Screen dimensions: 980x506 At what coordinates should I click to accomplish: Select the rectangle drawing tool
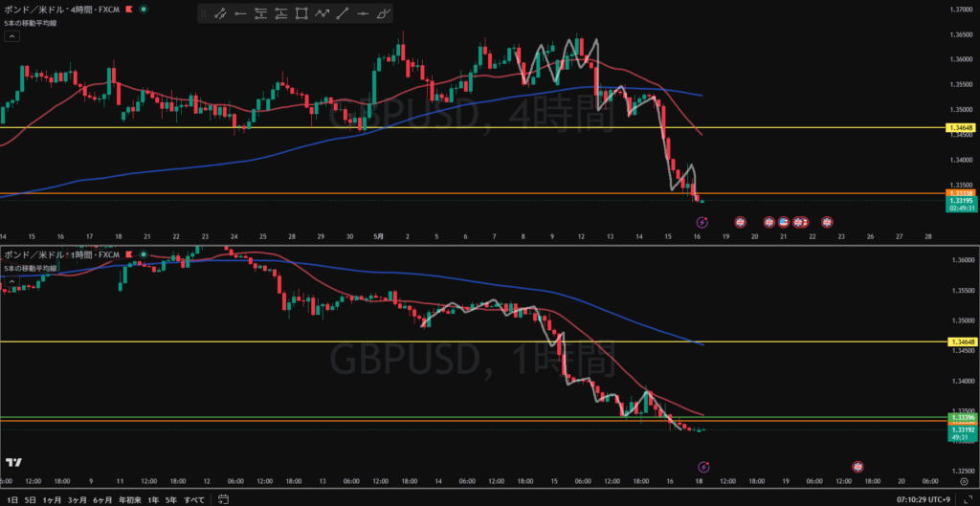(x=301, y=13)
